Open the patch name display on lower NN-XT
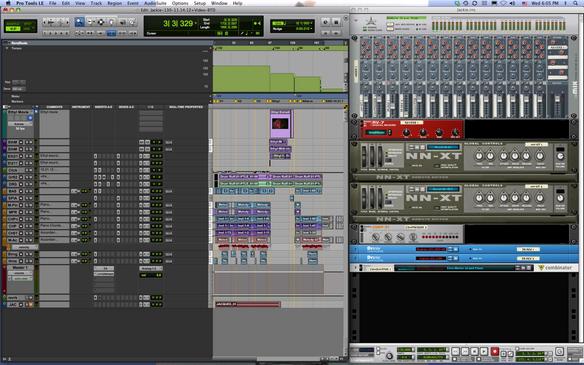Viewport: 584px width, 365px height. (443, 189)
